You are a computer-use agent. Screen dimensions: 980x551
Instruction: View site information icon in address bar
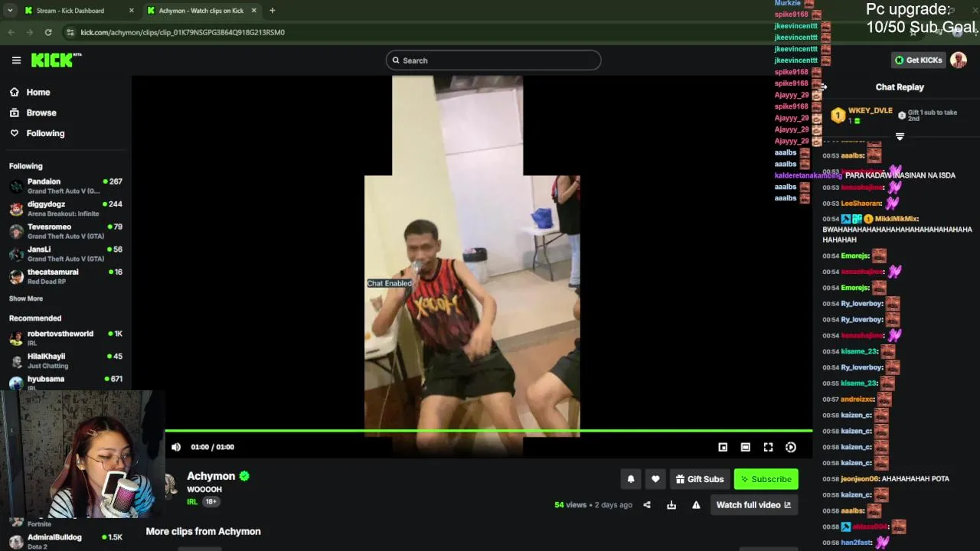(x=70, y=32)
